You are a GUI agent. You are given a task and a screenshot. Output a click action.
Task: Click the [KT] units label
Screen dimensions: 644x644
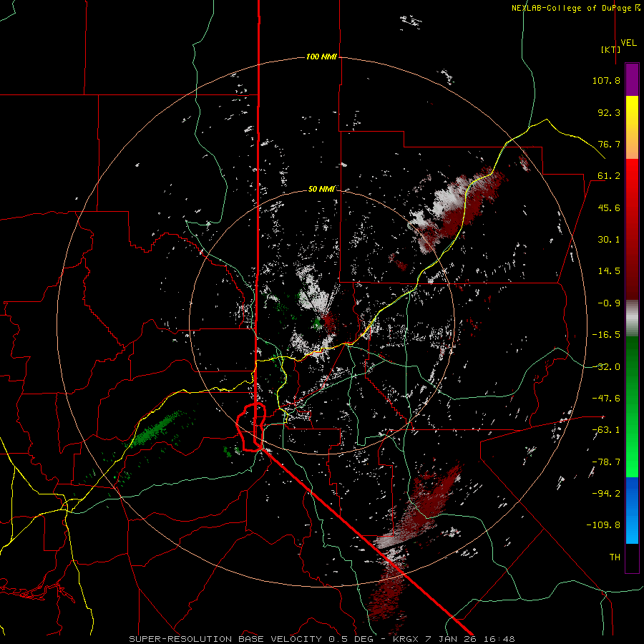[611, 49]
